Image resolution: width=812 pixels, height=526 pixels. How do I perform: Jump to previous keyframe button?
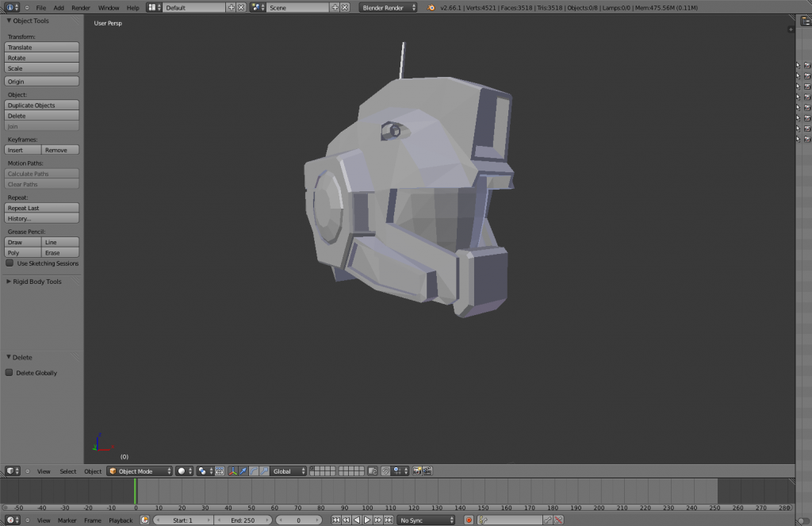point(347,520)
